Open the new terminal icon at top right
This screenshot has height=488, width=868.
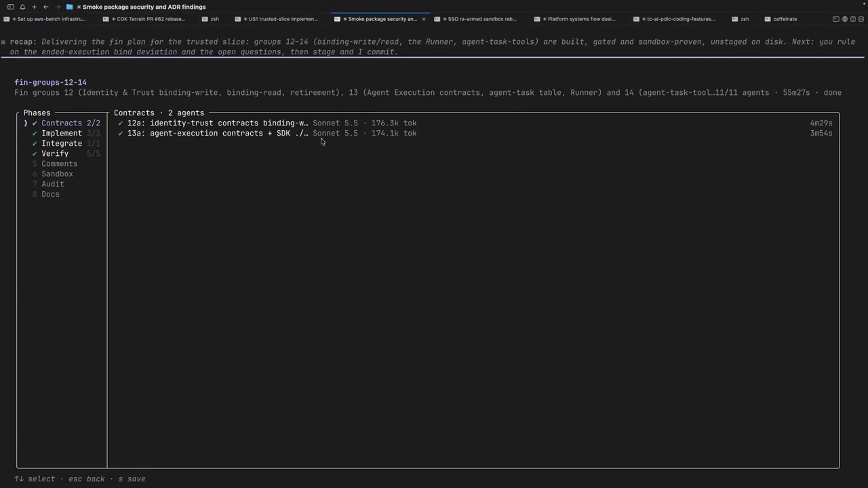835,19
